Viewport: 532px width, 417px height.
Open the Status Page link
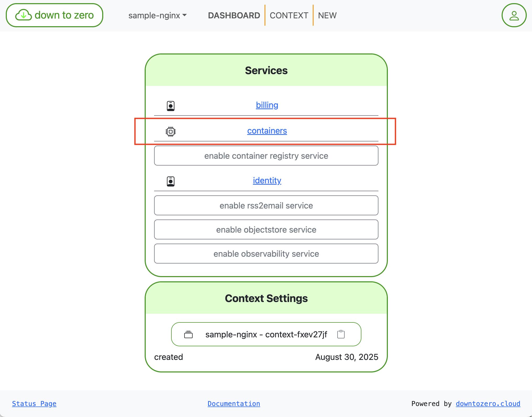(34, 404)
